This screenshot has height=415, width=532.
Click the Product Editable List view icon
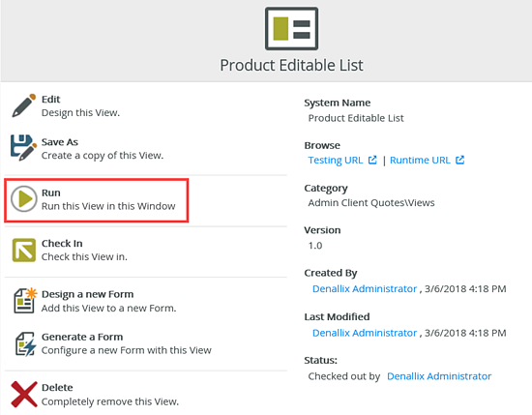click(291, 28)
